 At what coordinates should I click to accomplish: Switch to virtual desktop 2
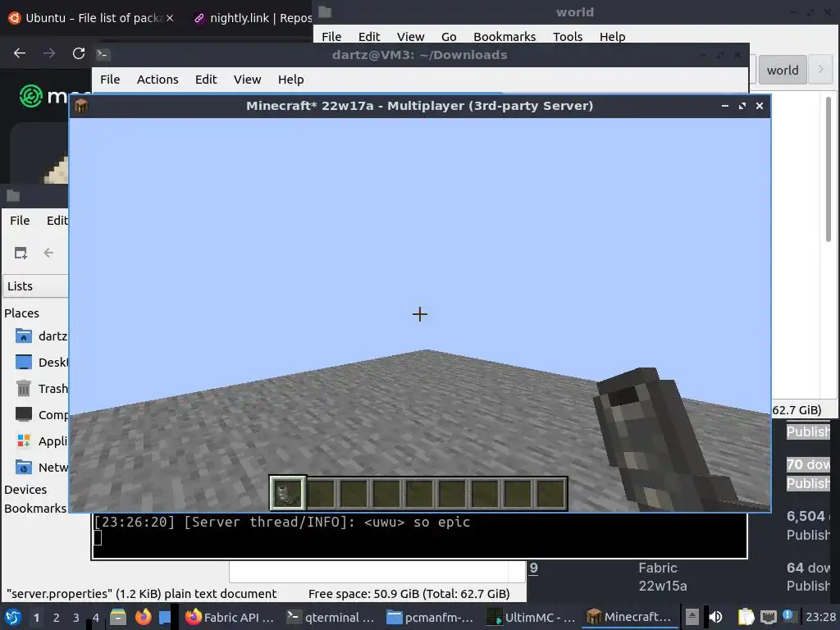57,618
